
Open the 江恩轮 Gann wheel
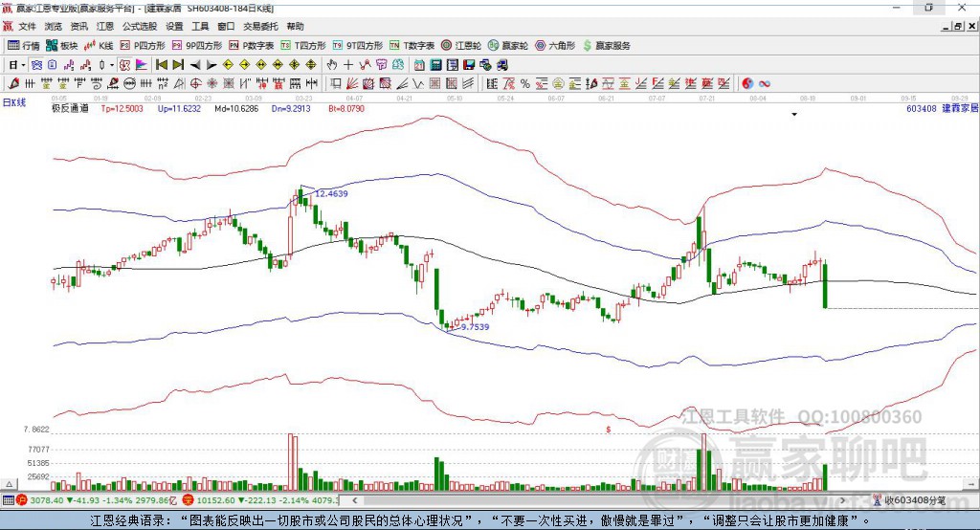tap(461, 46)
